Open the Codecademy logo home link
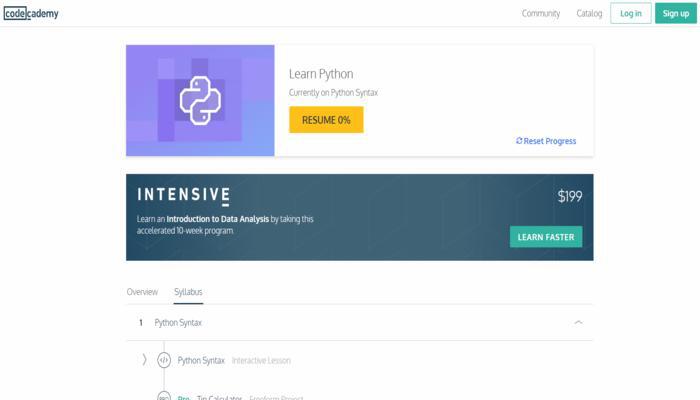This screenshot has height=400, width=700. 31,13
